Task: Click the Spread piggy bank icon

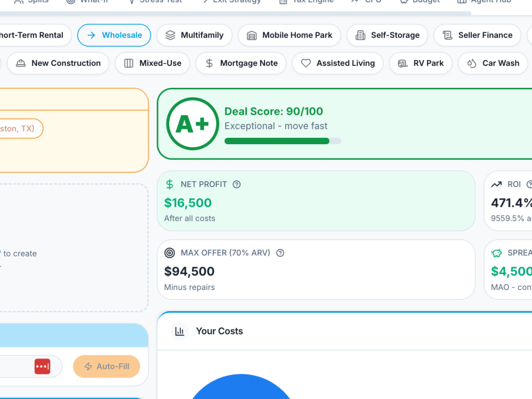Action: point(496,253)
